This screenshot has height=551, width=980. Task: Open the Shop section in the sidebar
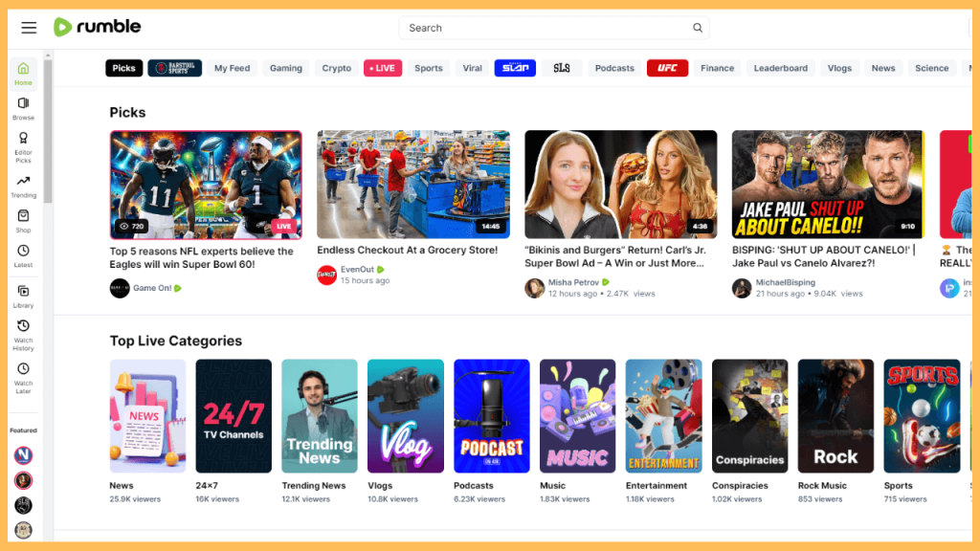coord(23,220)
